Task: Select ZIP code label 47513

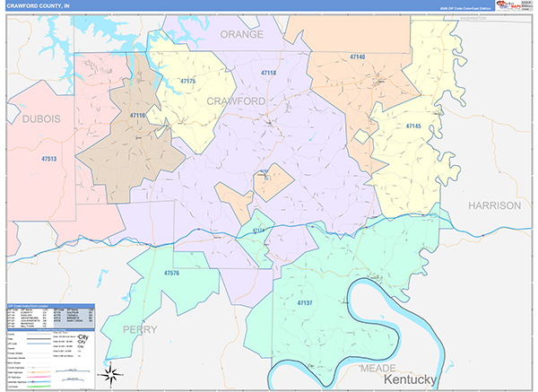Action: pyautogui.click(x=49, y=159)
